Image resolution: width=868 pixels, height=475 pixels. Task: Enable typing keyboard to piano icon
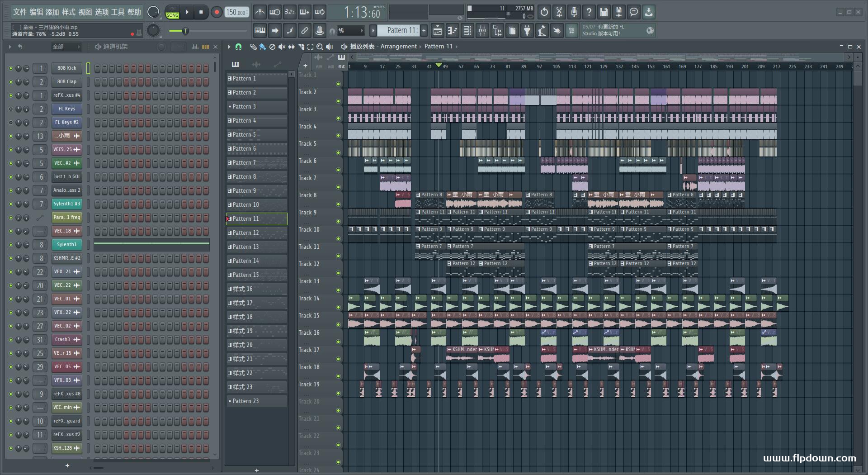point(260,31)
